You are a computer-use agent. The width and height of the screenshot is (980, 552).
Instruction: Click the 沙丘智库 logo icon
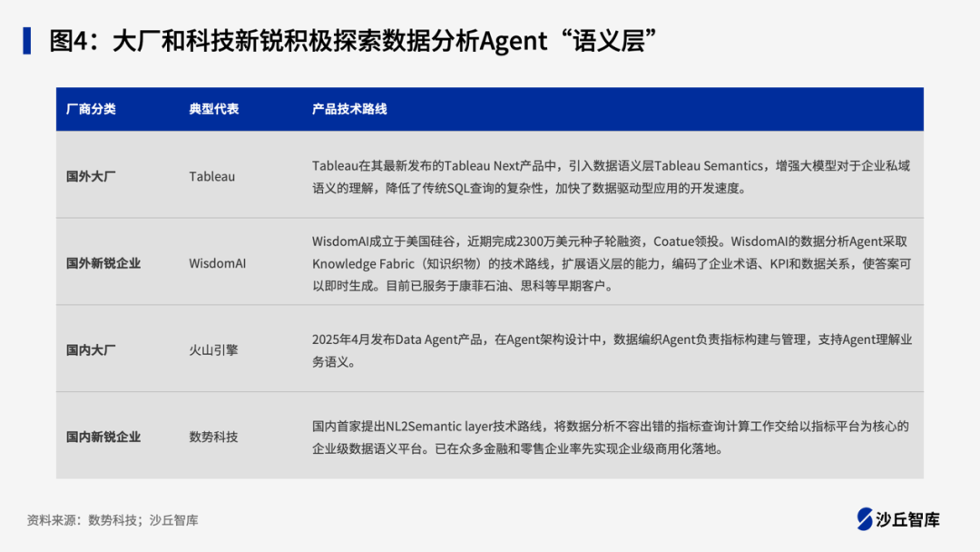[864, 518]
